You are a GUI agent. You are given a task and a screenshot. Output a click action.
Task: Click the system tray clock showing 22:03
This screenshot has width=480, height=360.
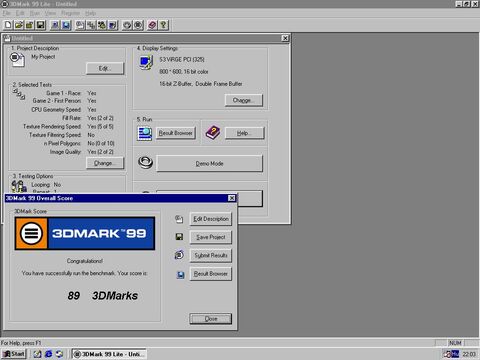pos(469,354)
